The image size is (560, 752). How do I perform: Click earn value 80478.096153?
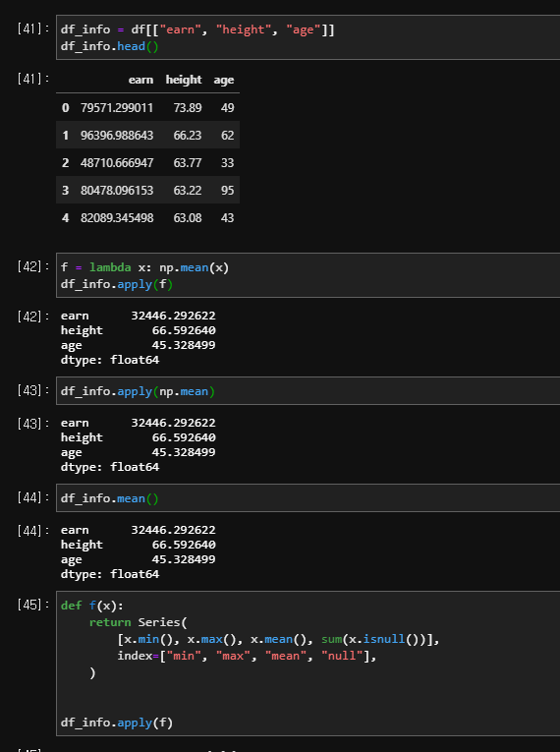pos(117,191)
